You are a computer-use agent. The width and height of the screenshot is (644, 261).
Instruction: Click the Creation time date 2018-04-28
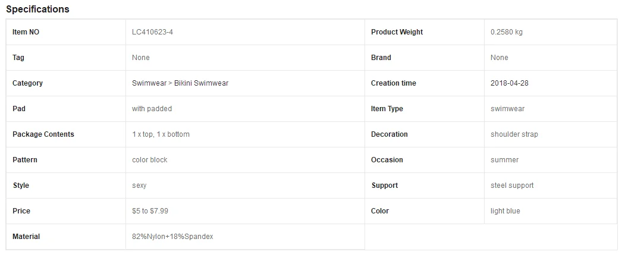(509, 83)
